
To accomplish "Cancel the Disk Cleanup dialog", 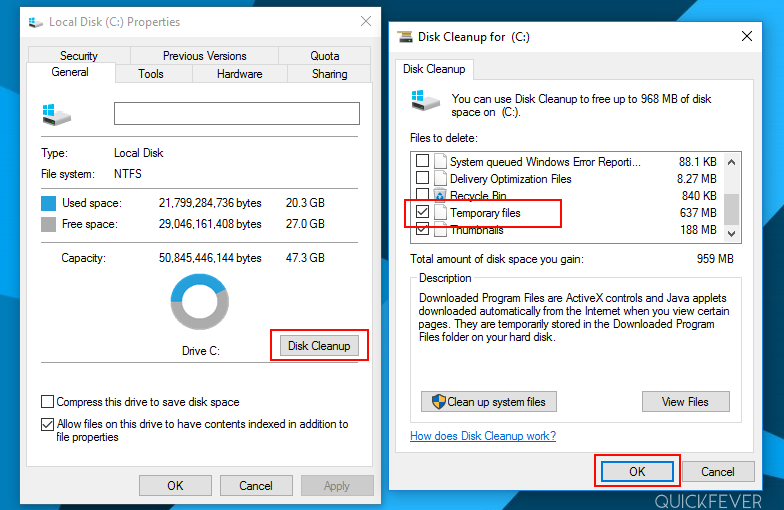I will click(x=718, y=472).
